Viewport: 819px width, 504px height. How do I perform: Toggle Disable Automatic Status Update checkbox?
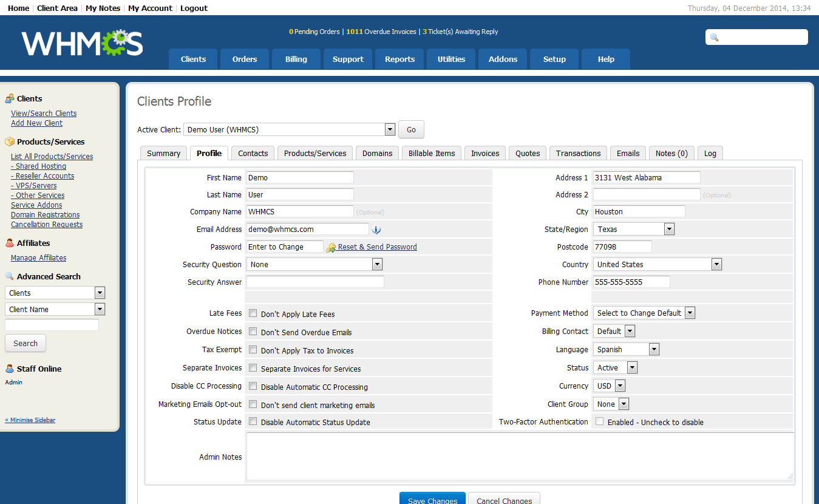pyautogui.click(x=253, y=421)
